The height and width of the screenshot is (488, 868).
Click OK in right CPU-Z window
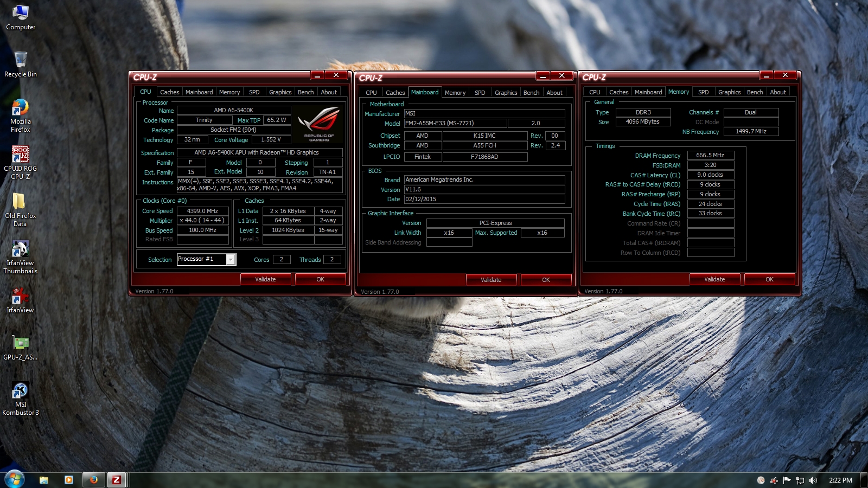pyautogui.click(x=770, y=279)
